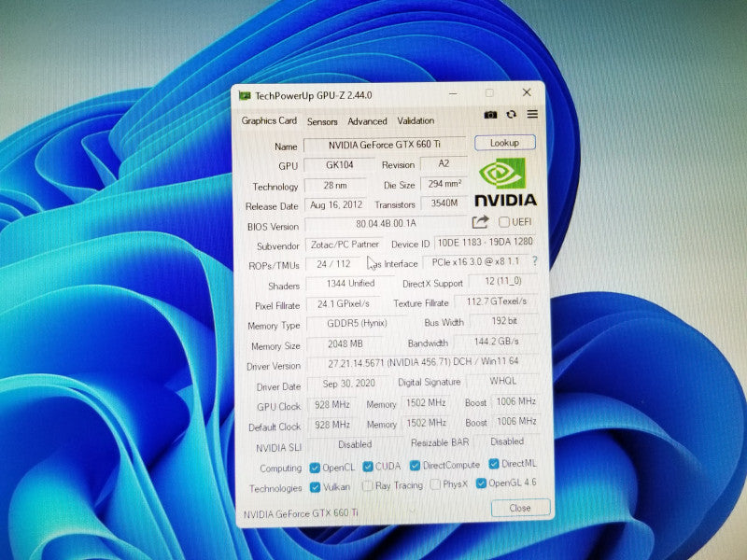747x560 pixels.
Task: Toggle the PhysX checkbox
Action: [434, 484]
